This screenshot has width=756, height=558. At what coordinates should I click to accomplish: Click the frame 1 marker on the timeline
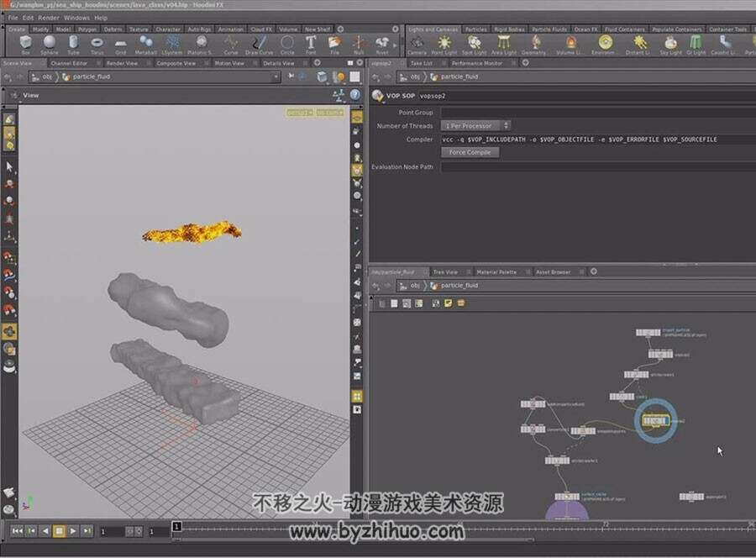coord(177,527)
